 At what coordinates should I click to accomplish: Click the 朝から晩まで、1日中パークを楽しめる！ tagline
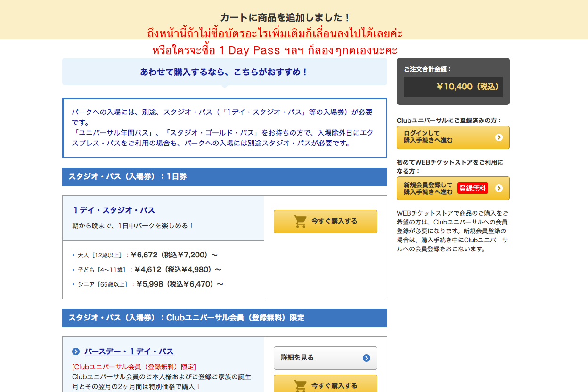point(133,226)
